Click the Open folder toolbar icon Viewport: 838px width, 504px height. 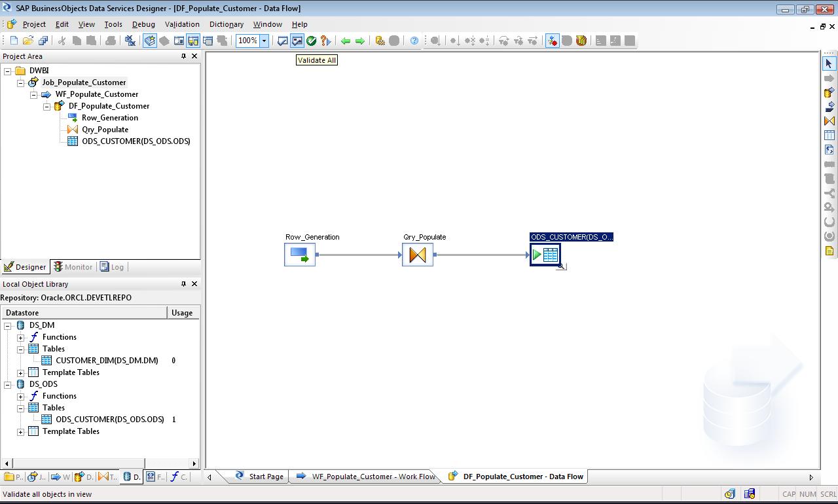[28, 41]
